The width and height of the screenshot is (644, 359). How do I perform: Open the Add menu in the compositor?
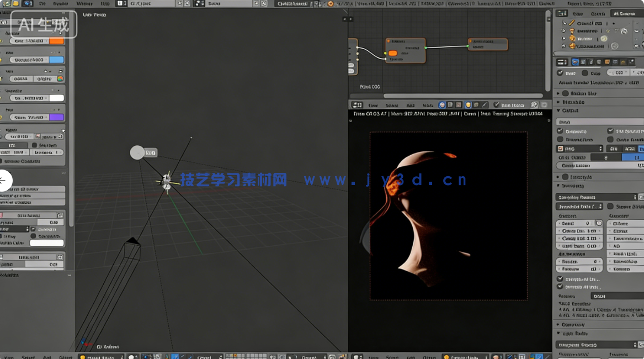pyautogui.click(x=411, y=104)
